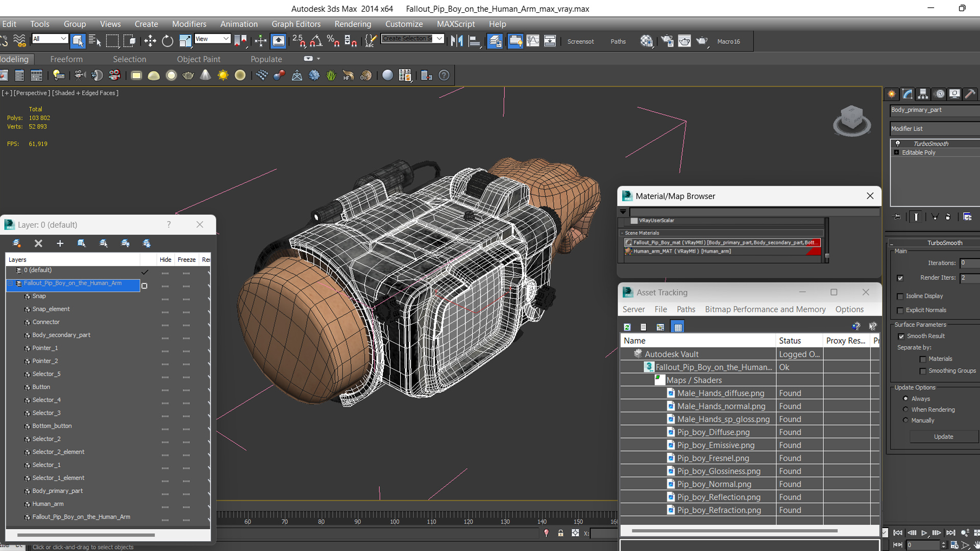
Task: Select the Always update radio button
Action: tap(906, 398)
